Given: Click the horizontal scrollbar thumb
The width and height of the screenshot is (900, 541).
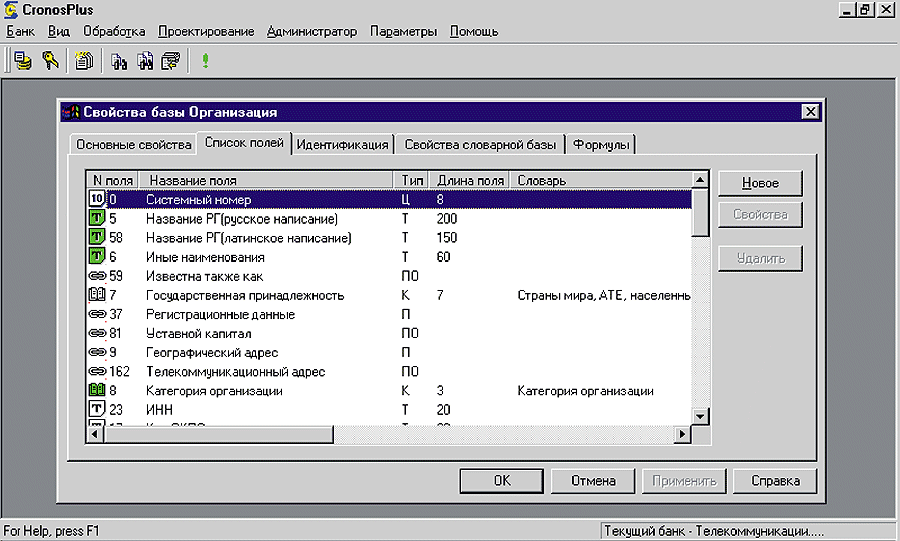Looking at the screenshot, I should click(x=218, y=434).
